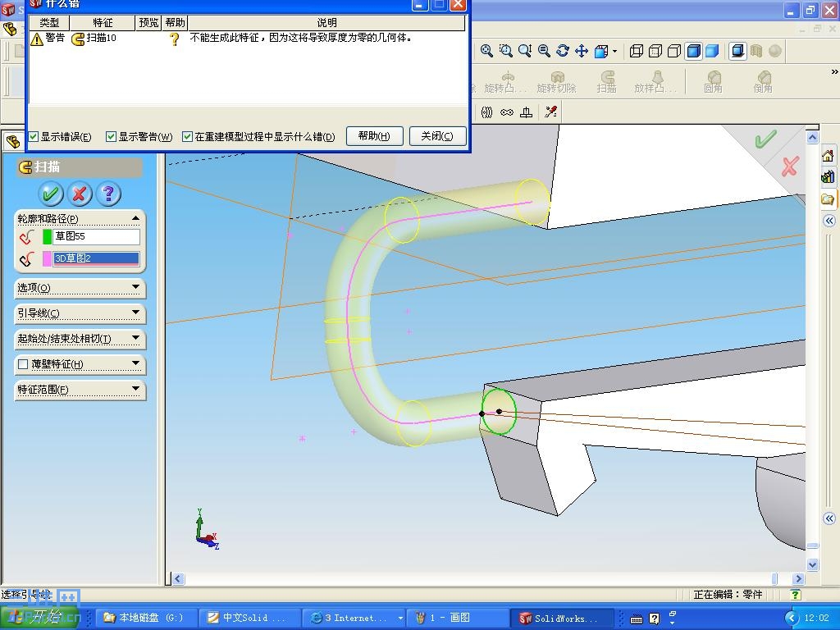The height and width of the screenshot is (630, 840).
Task: Click the 特征 column header
Action: click(x=103, y=22)
